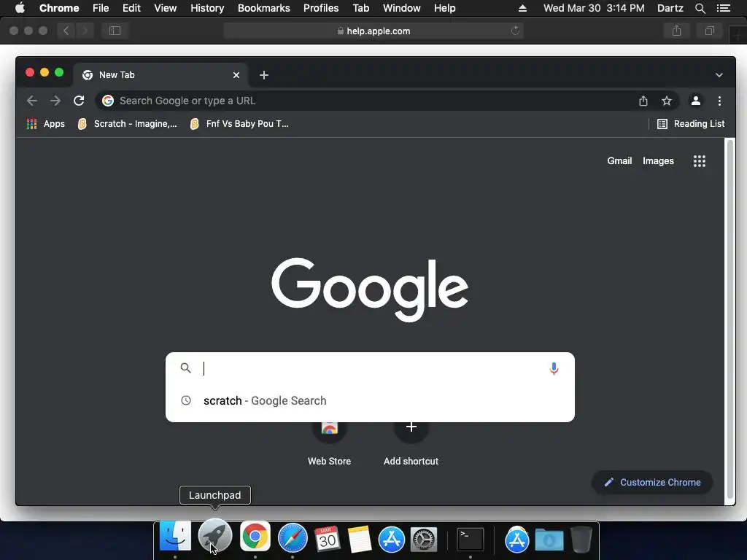This screenshot has width=747, height=560.
Task: Open the Bookmarks menu
Action: click(264, 8)
